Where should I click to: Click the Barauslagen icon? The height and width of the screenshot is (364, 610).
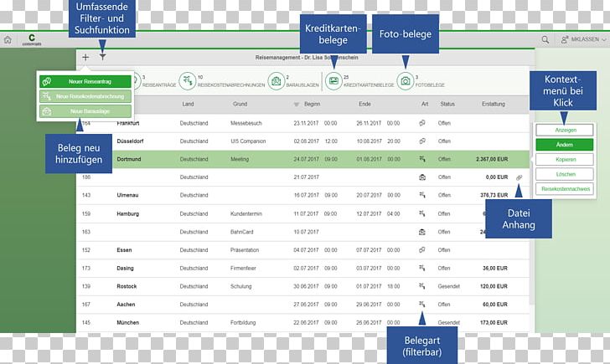click(x=274, y=80)
